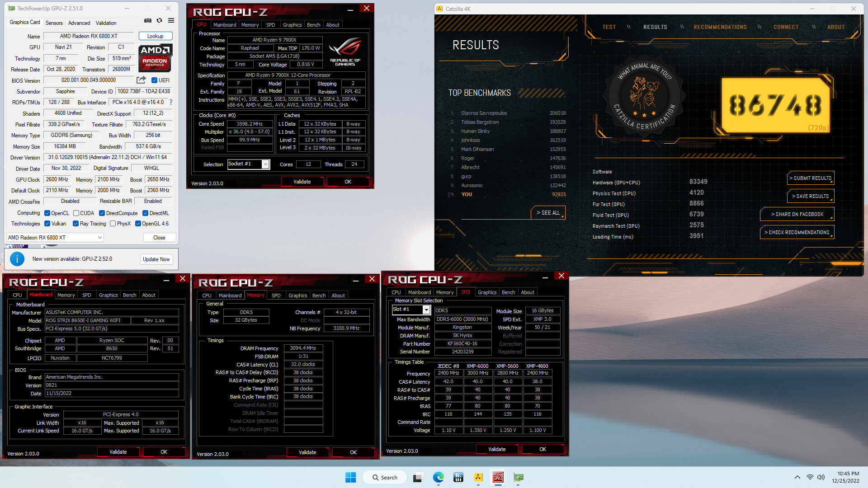The width and height of the screenshot is (868, 488).
Task: Show hidden system tray icons
Action: pos(797,477)
